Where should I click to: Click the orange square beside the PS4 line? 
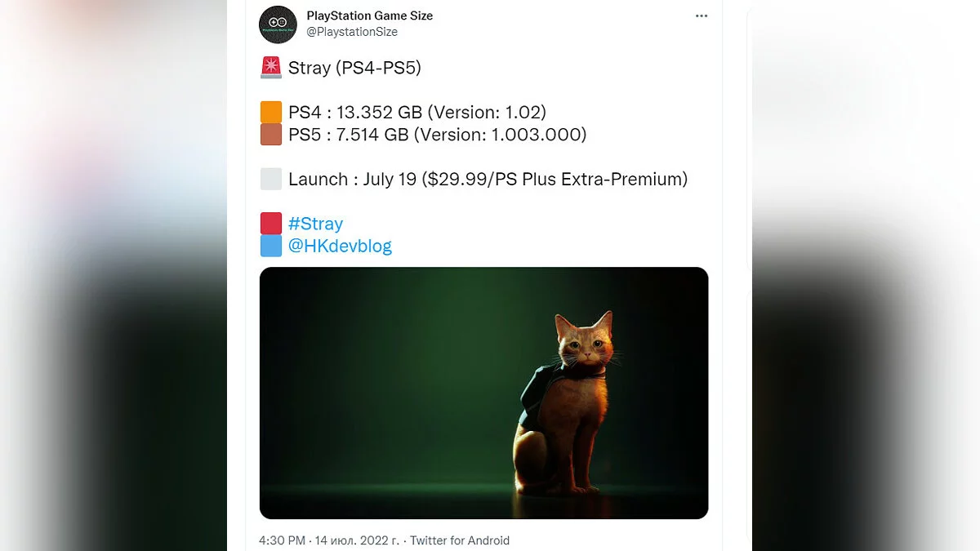point(271,113)
